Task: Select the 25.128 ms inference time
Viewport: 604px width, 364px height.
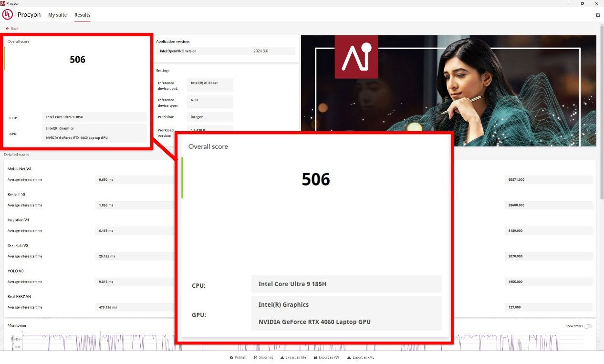Action: point(107,256)
